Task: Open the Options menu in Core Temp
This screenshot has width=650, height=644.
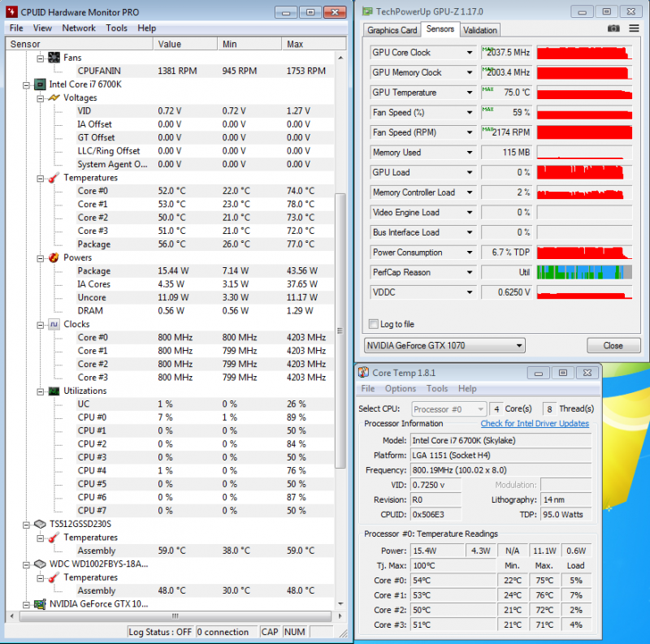Action: point(401,389)
